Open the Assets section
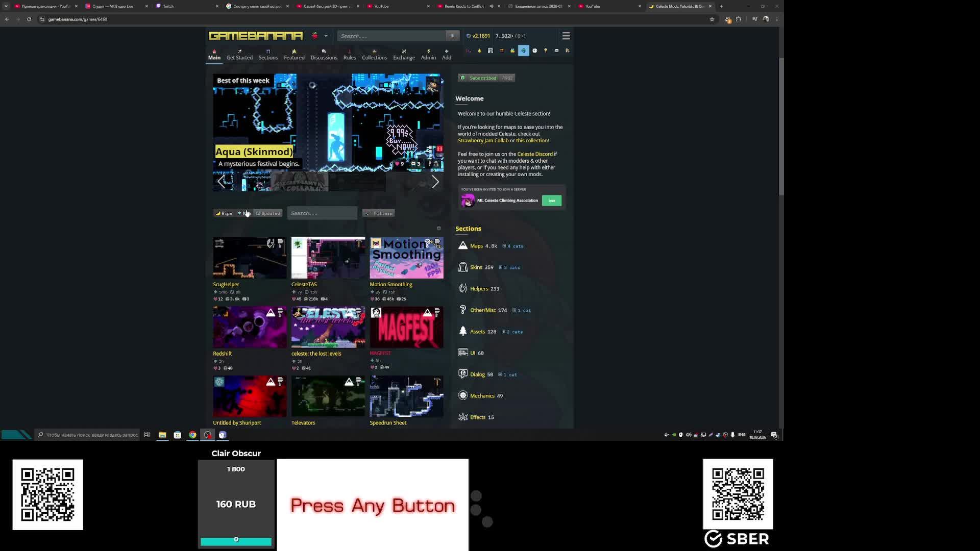Image resolution: width=980 pixels, height=551 pixels. (x=477, y=332)
